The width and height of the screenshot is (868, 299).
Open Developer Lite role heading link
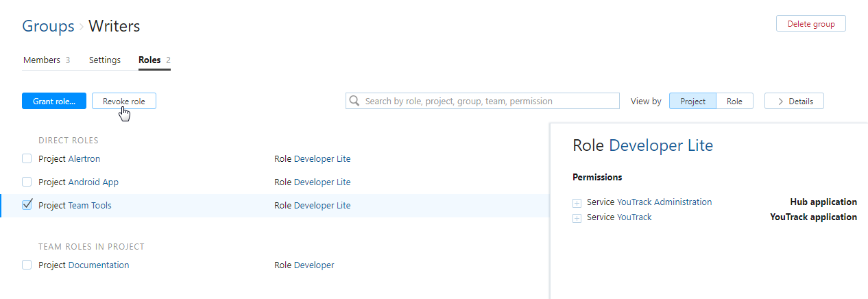(x=661, y=145)
